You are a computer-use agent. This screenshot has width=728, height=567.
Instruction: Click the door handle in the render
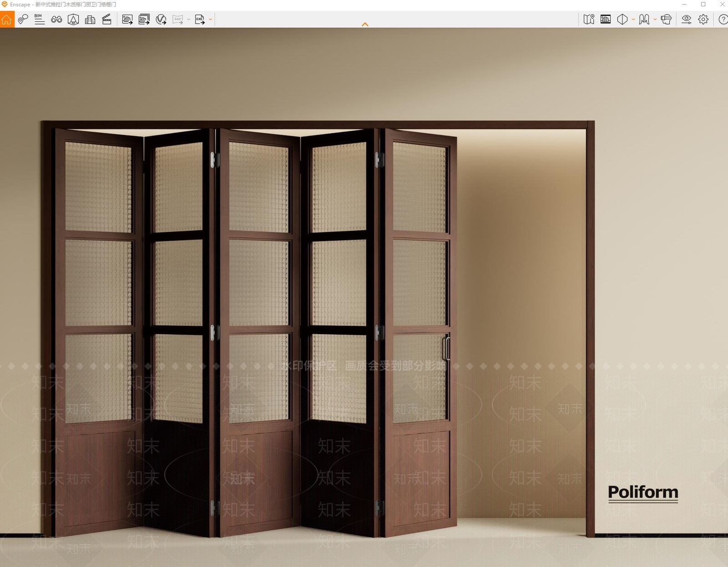point(446,349)
